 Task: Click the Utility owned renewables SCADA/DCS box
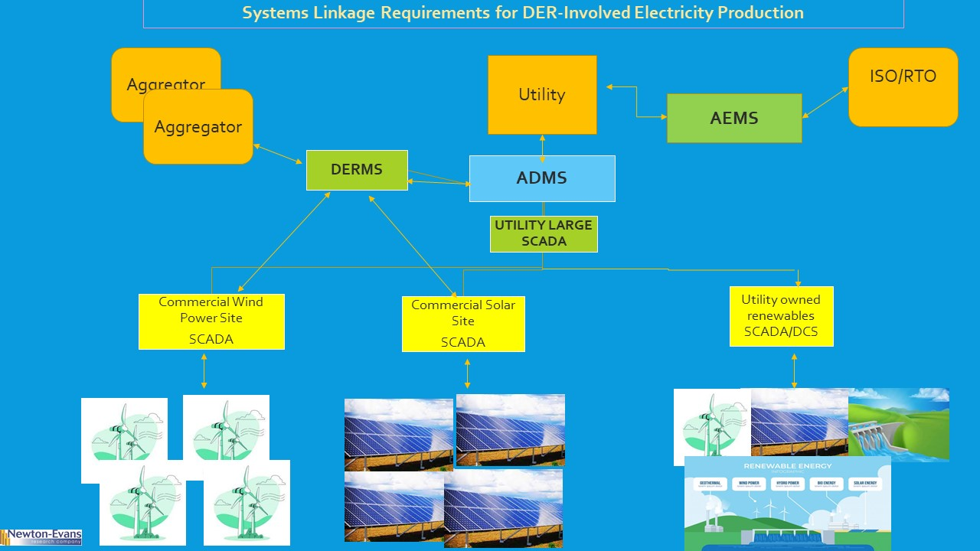point(781,316)
